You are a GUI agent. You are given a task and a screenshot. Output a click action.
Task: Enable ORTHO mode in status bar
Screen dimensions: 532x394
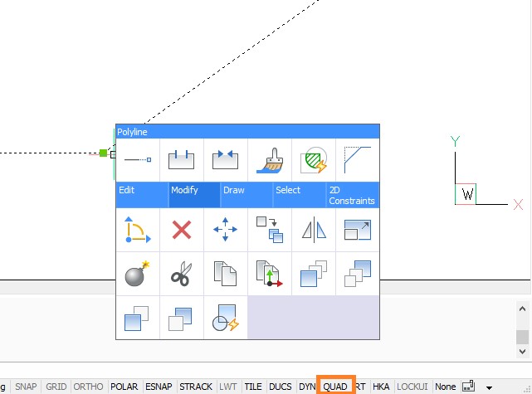[x=88, y=387]
